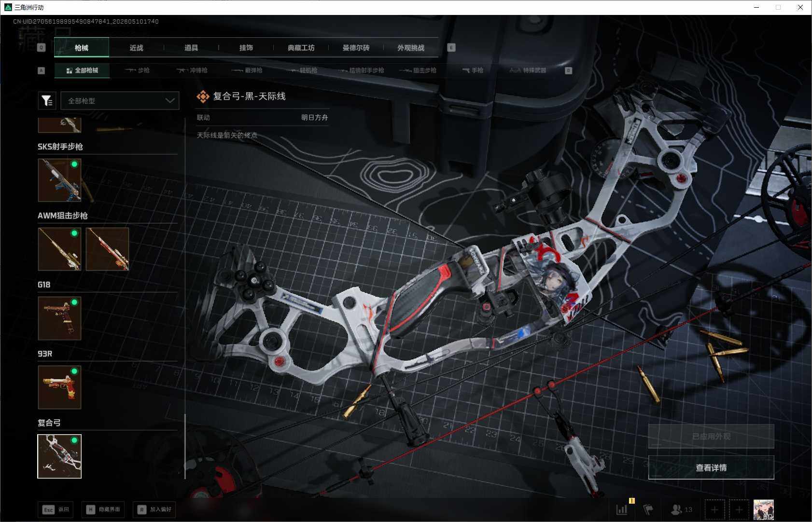Click the empty squad slot beside the avatar
The width and height of the screenshot is (812, 522).
[x=739, y=509]
